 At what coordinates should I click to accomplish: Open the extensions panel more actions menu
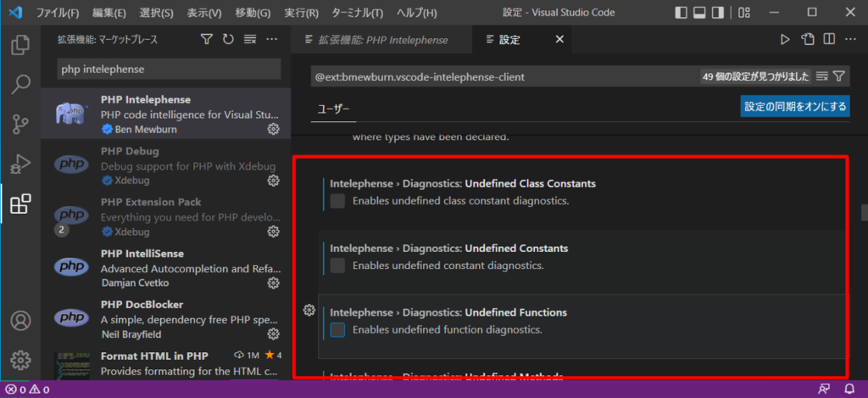272,39
